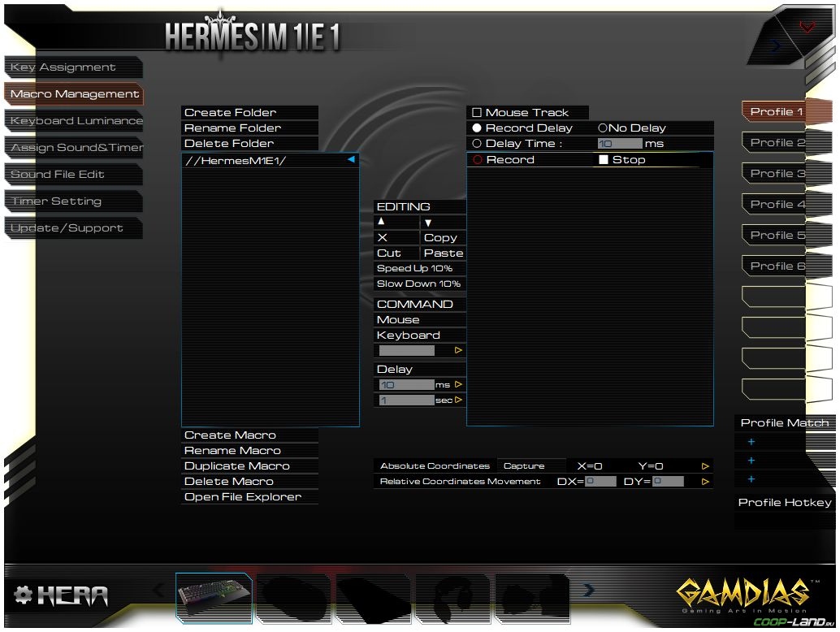Move macro step up with up arrow
The height and width of the screenshot is (632, 840).
point(381,221)
